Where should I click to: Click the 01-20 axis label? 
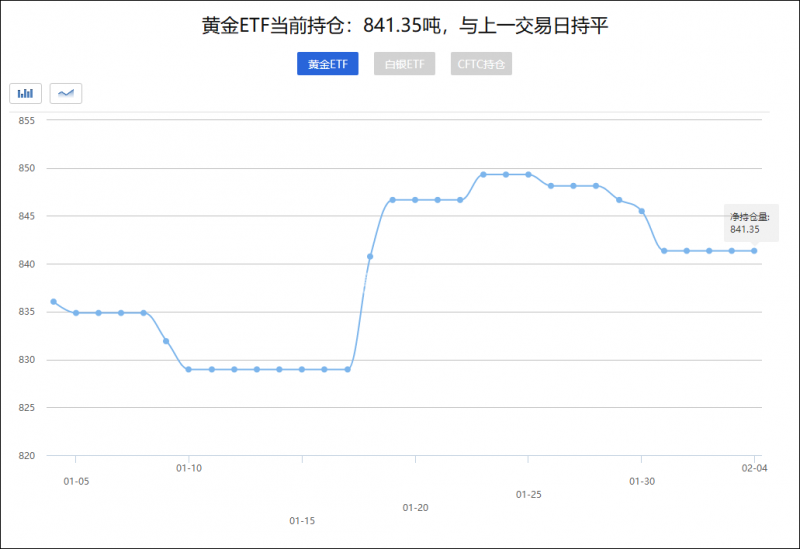point(415,508)
